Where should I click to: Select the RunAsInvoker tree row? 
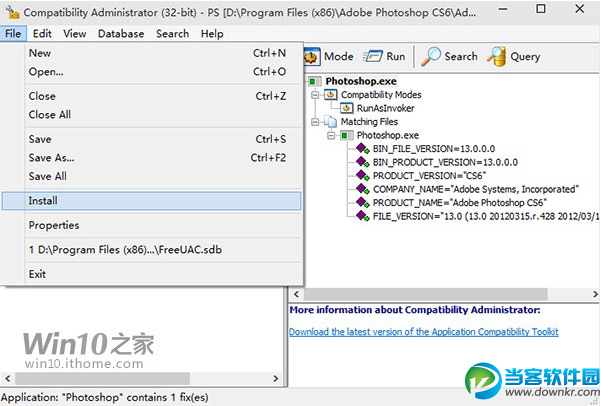coord(386,108)
